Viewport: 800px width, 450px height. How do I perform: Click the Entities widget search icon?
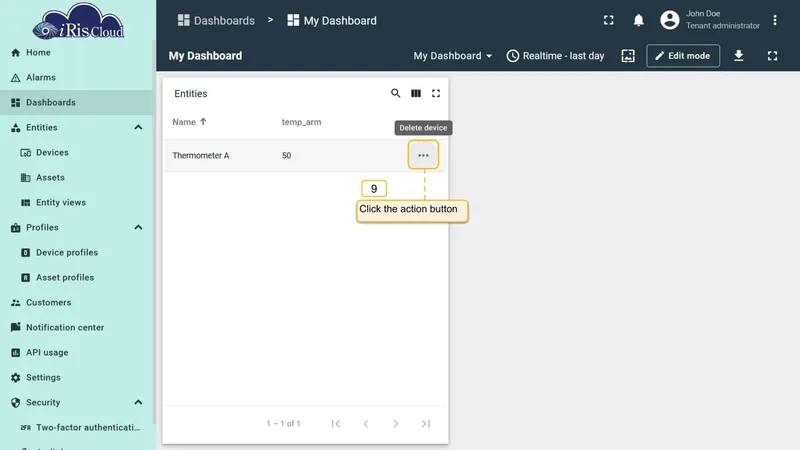pos(395,93)
